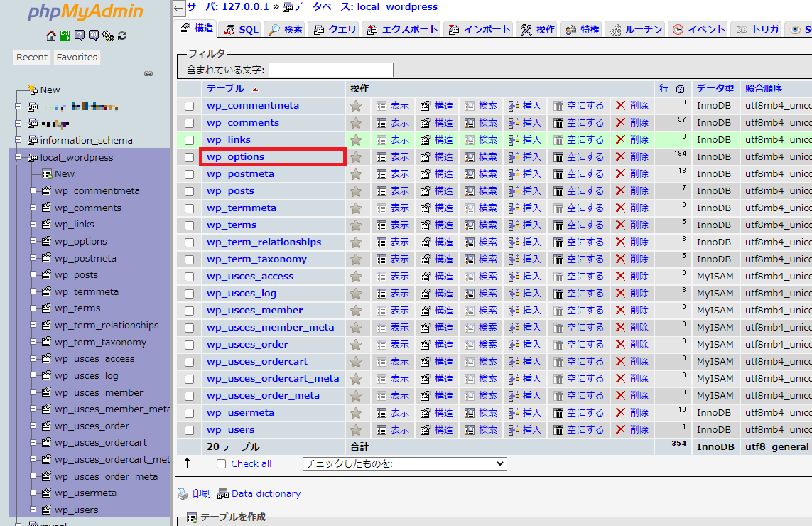
Task: Click the green Exit logout icon
Action: coord(65,36)
